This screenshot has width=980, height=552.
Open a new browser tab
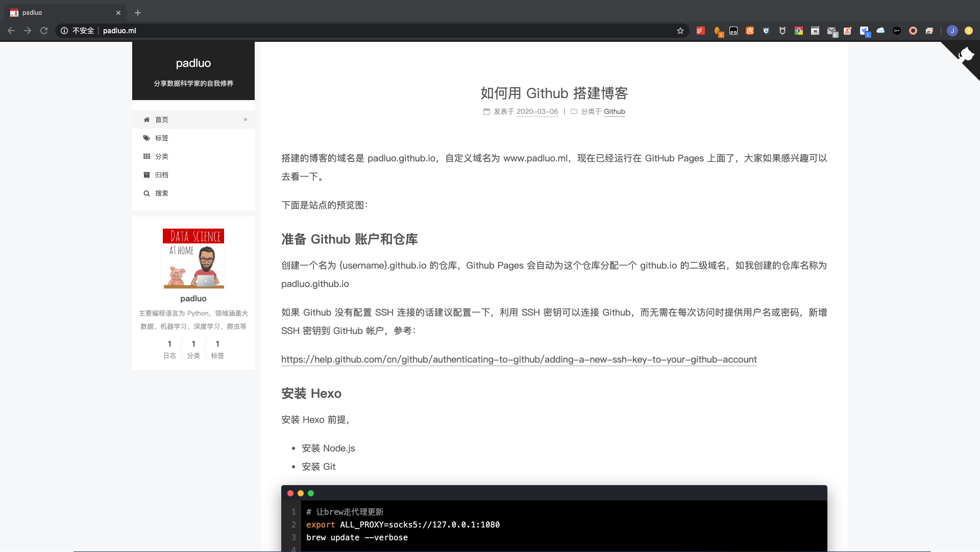(138, 13)
